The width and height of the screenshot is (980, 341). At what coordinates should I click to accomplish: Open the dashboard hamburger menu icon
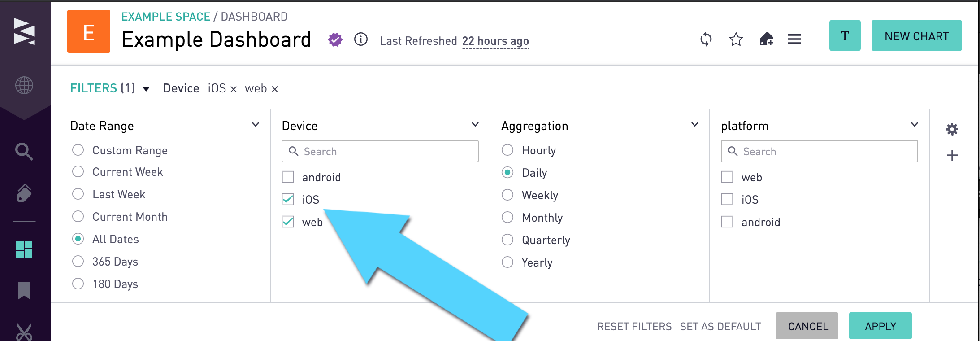794,39
